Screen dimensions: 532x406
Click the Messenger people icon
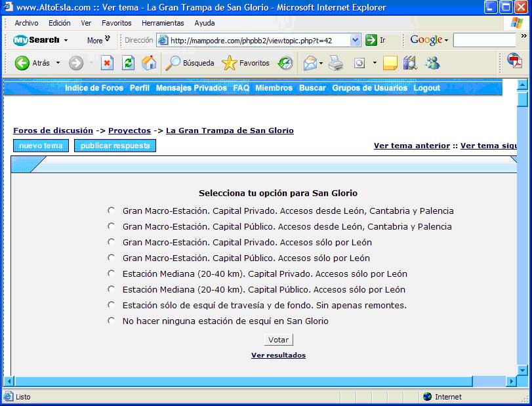pyautogui.click(x=432, y=63)
